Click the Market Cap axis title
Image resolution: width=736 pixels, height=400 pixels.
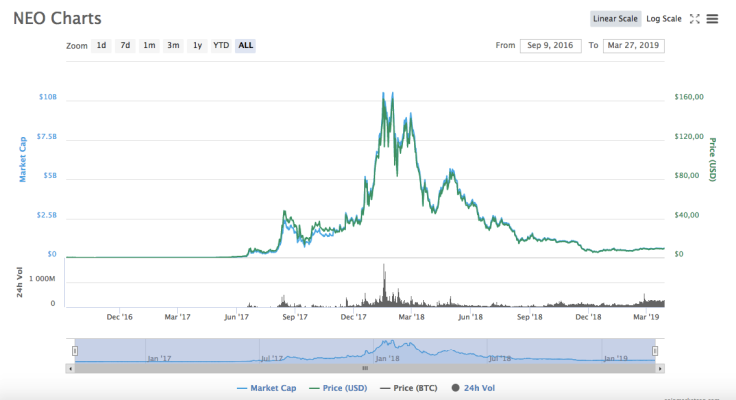click(x=23, y=160)
